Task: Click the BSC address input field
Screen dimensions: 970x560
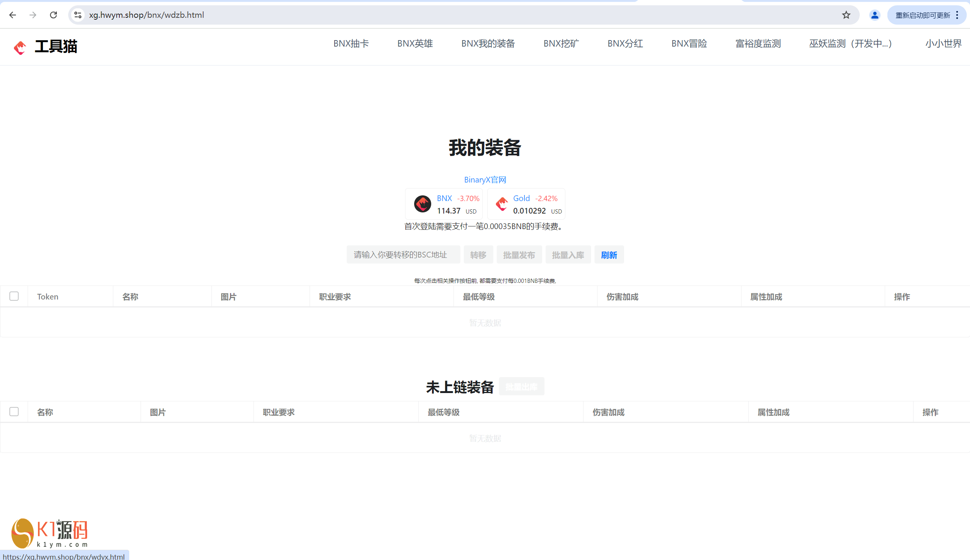Action: (403, 254)
